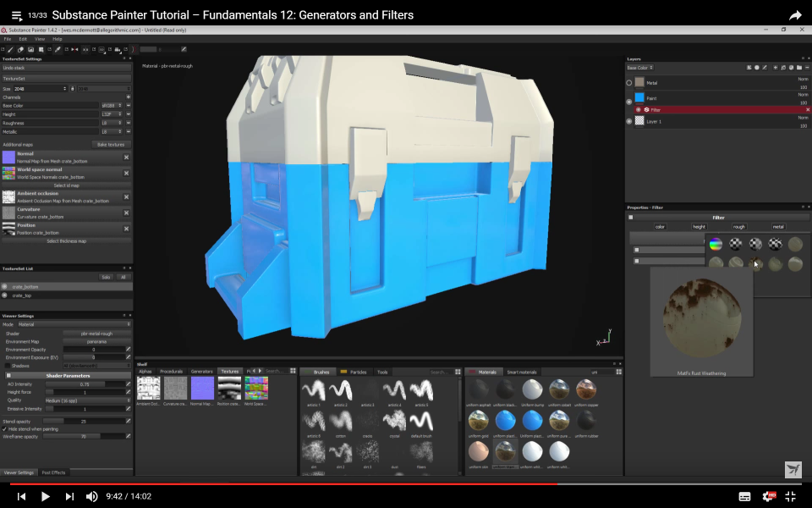This screenshot has height=508, width=812.
Task: Toggle visibility of Metal layer
Action: tap(629, 82)
